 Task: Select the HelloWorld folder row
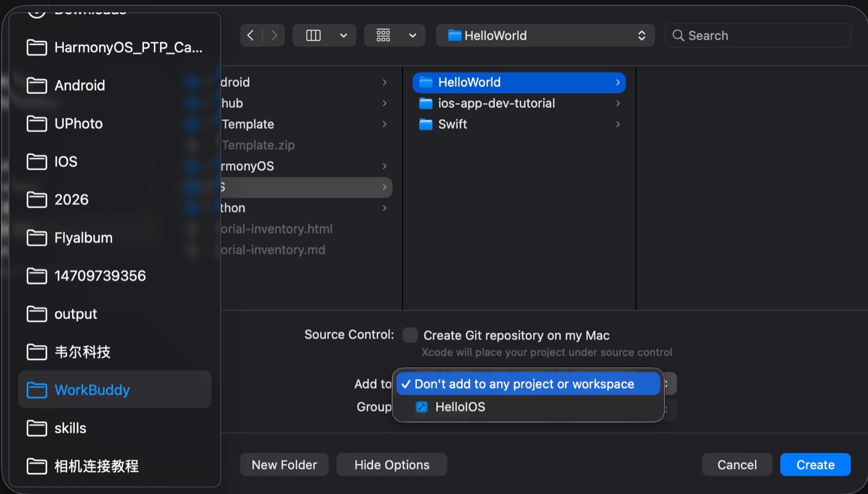(519, 82)
